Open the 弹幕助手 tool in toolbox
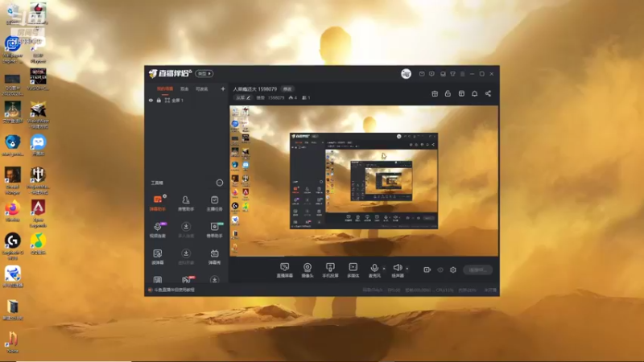644x362 pixels. click(x=157, y=204)
